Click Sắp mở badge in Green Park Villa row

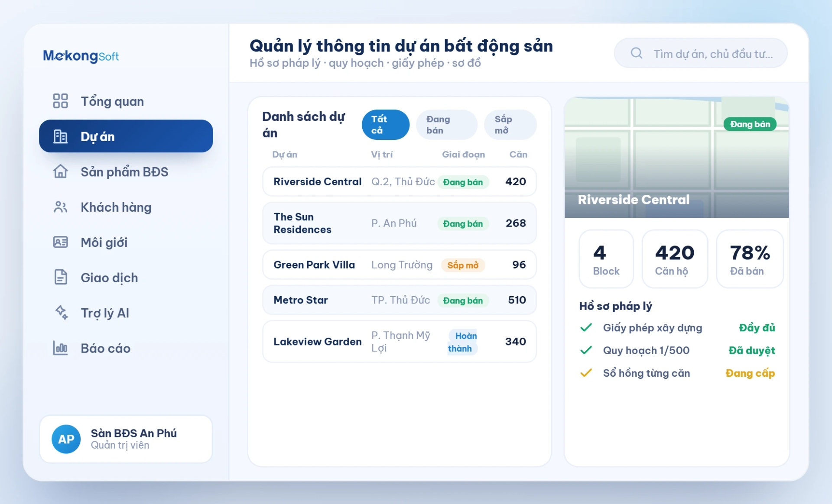(463, 265)
